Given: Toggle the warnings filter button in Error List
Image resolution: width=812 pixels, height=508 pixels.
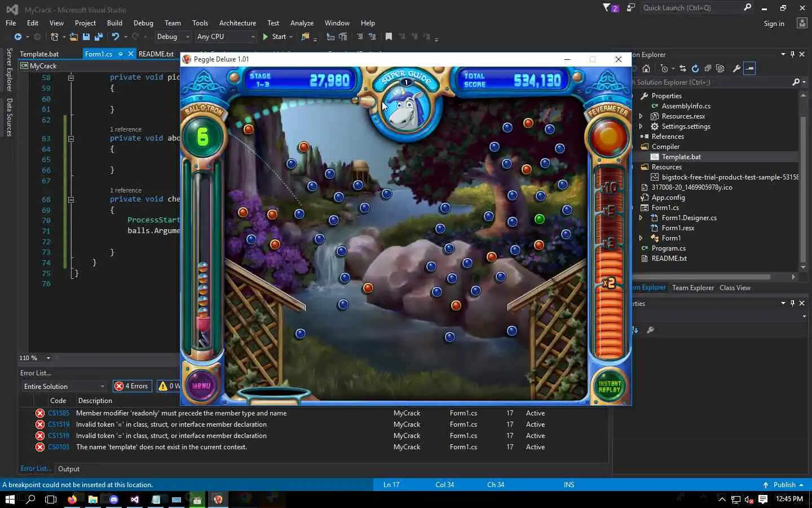Looking at the screenshot, I should 169,386.
